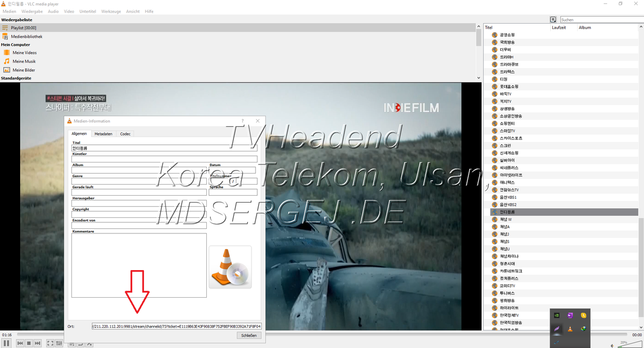
Task: Click the globe icon beside 스카이스포츠
Action: click(495, 138)
